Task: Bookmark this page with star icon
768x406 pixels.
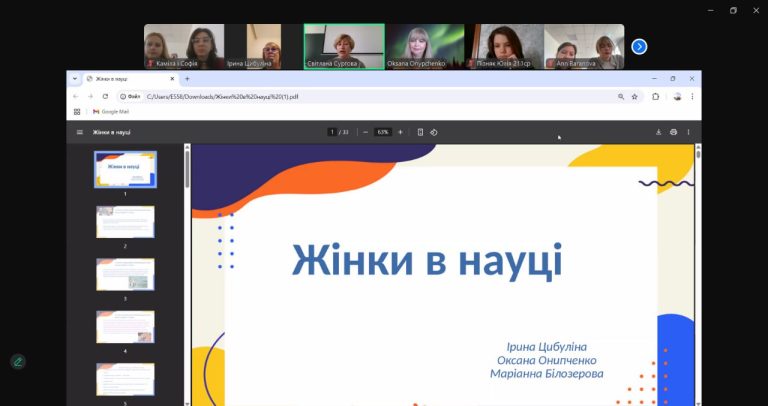Action: (634, 97)
